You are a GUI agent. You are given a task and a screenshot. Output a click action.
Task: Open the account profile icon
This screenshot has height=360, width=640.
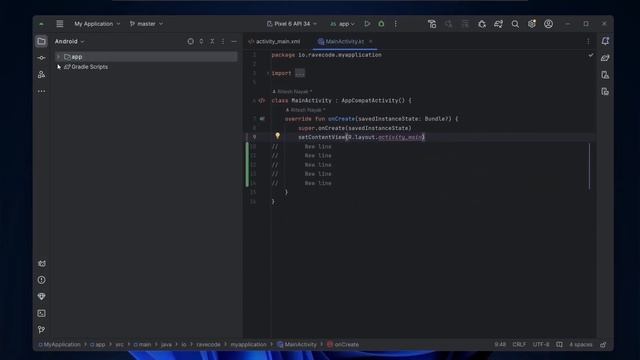click(549, 24)
